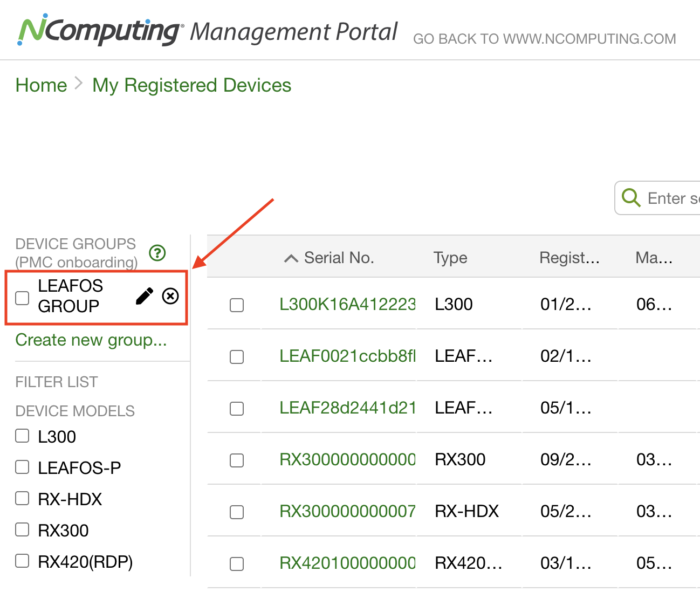Open device RX420100000000 serial link
The image size is (700, 592).
(347, 563)
